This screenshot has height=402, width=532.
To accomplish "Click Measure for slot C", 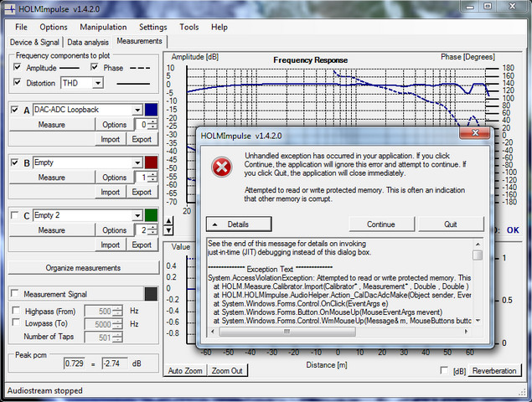I will [52, 230].
